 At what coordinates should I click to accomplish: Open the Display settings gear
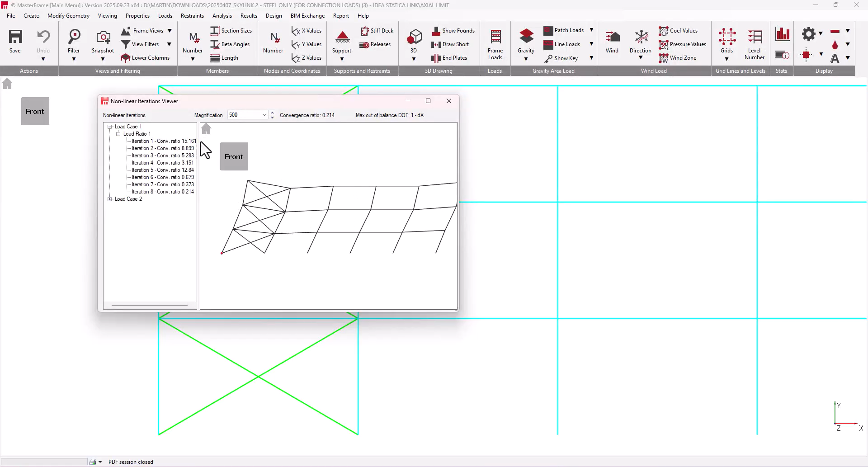coord(808,33)
